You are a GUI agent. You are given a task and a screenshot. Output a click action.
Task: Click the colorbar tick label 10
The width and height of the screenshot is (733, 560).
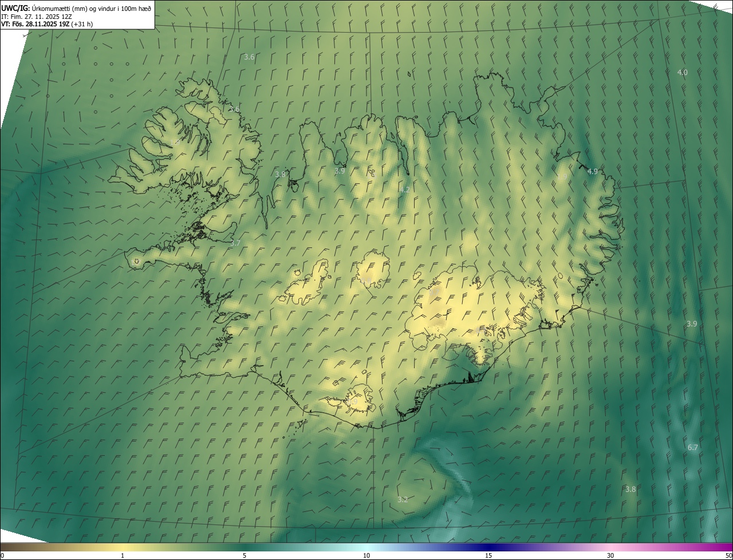366,556
